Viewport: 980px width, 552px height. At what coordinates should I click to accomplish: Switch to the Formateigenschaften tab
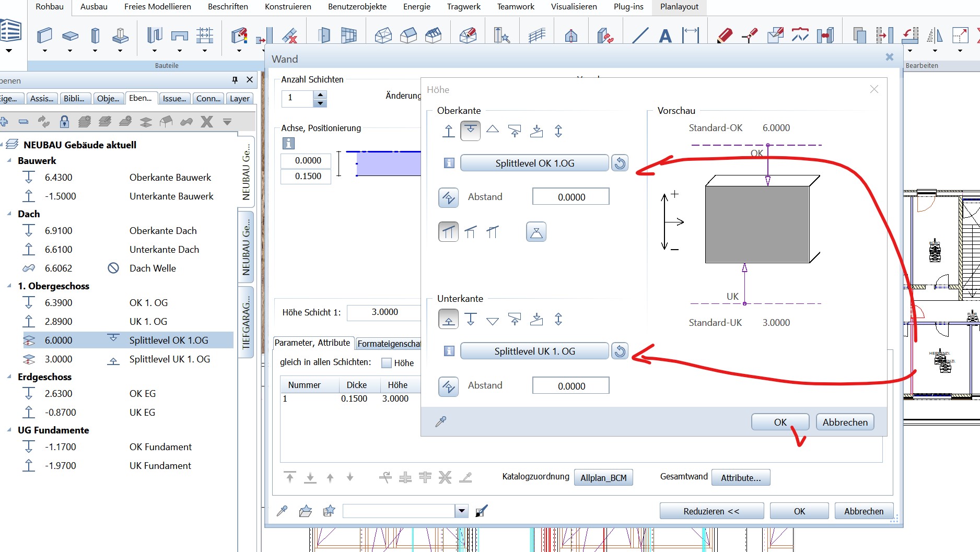tap(389, 343)
